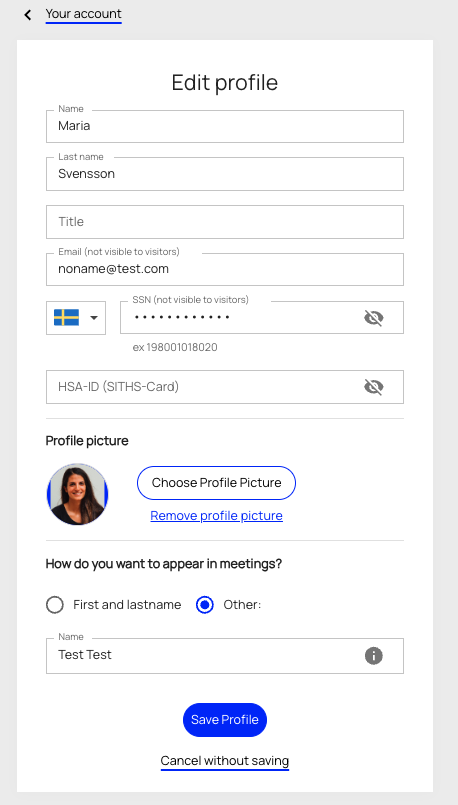Viewport: 458px width, 805px height.
Task: Click Cancel without saving
Action: [x=225, y=760]
